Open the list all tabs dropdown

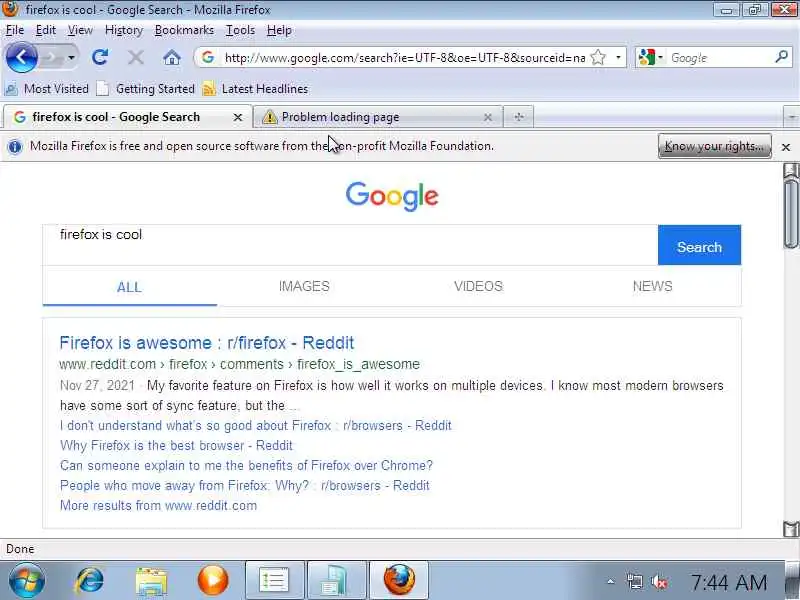click(791, 117)
